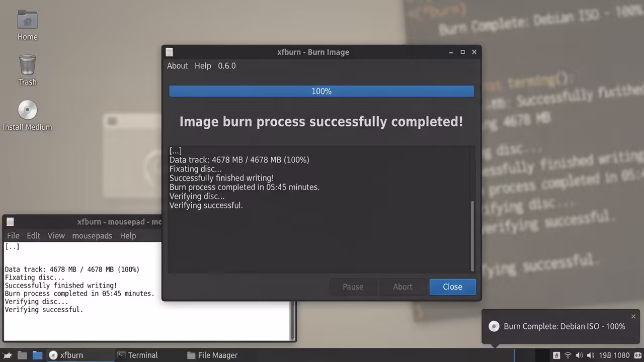The width and height of the screenshot is (644, 362).
Task: Click the 0.6.0 version label in xfburn
Action: (x=227, y=66)
